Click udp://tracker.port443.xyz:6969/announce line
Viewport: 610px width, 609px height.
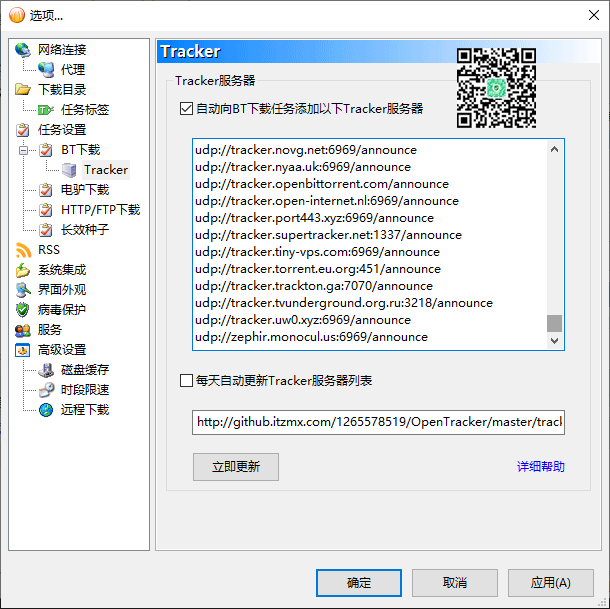(x=314, y=218)
